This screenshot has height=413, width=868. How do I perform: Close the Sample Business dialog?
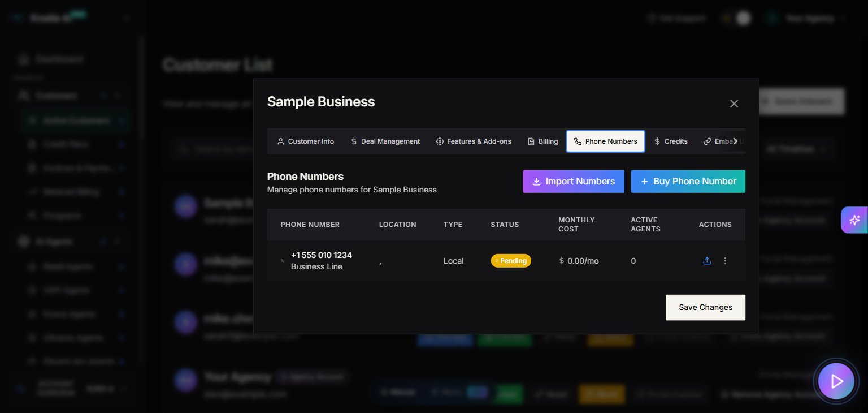[734, 104]
